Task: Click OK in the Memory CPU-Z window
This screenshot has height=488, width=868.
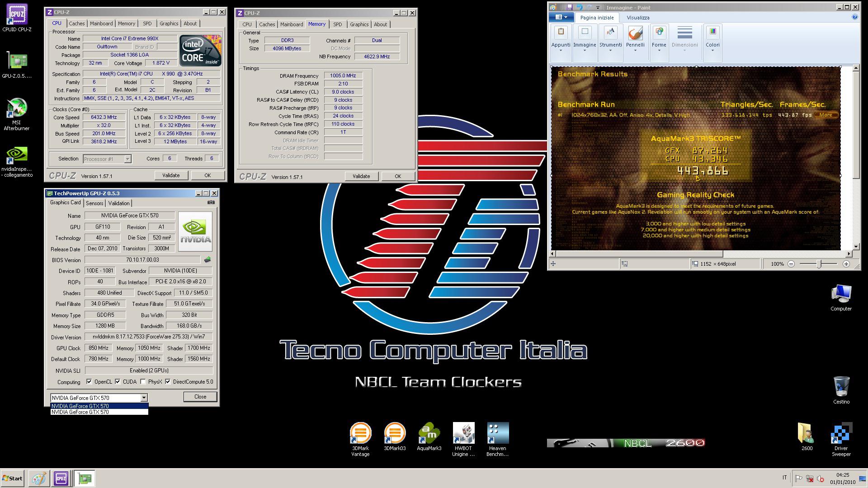Action: [x=398, y=176]
